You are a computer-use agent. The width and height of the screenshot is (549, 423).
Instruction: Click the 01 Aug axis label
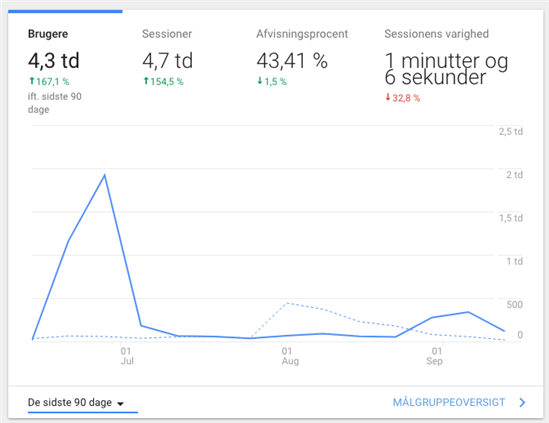point(290,356)
